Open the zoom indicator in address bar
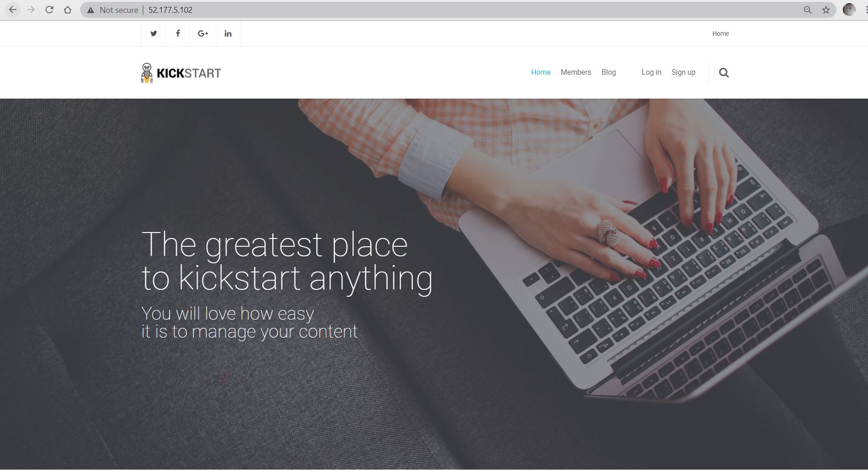Viewport: 868px width, 471px height. (808, 10)
